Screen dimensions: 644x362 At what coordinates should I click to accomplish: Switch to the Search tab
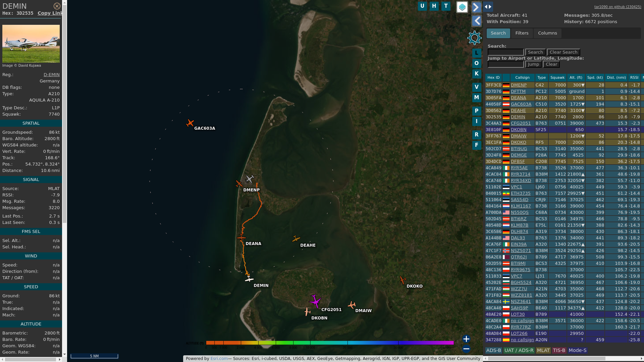point(498,33)
